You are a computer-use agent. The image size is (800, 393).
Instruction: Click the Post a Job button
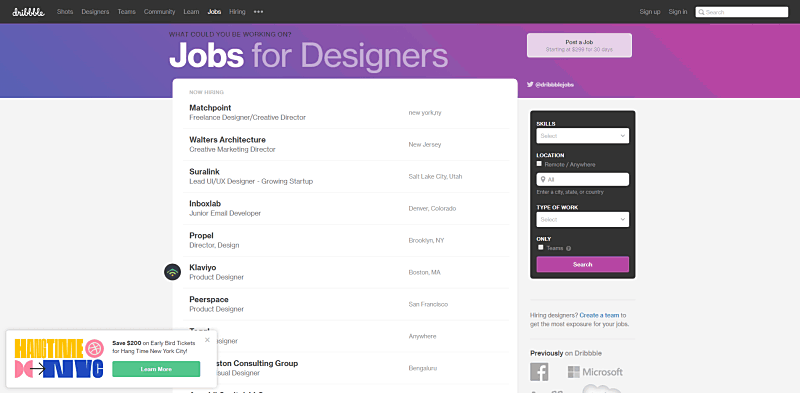pyautogui.click(x=579, y=45)
